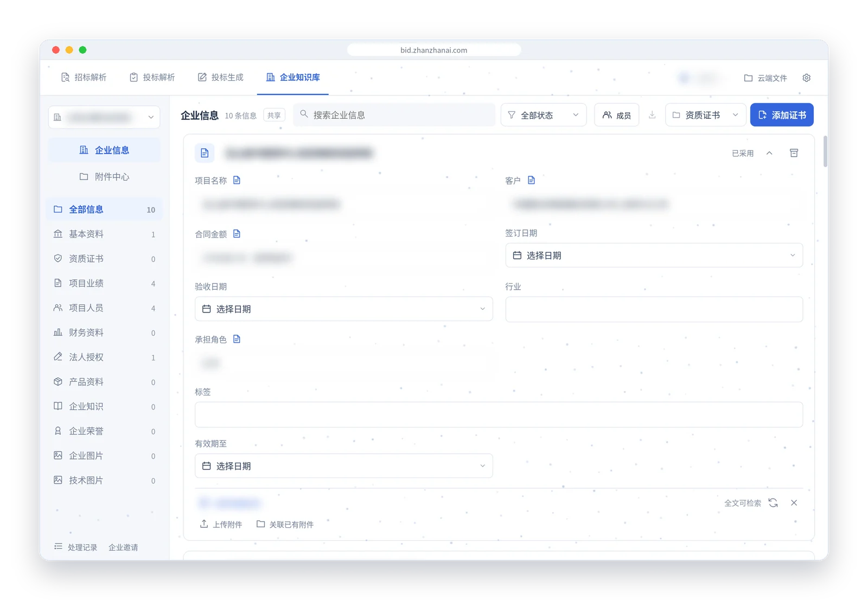Open the 全部状态 filter dropdown

point(544,115)
